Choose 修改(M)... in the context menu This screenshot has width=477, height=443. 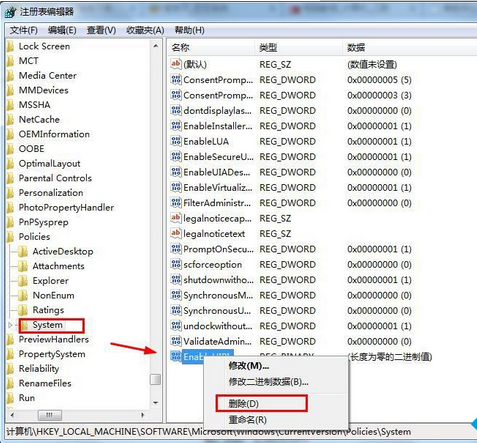[248, 366]
